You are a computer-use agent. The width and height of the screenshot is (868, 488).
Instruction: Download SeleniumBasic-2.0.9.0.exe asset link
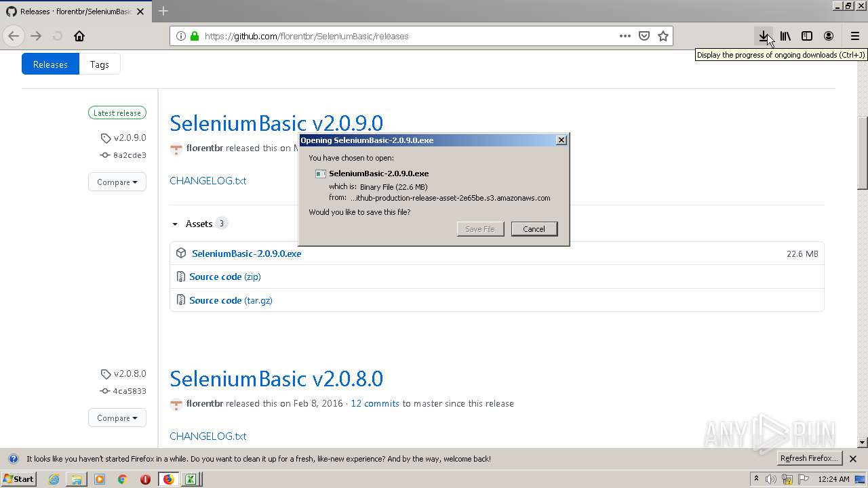tap(246, 253)
